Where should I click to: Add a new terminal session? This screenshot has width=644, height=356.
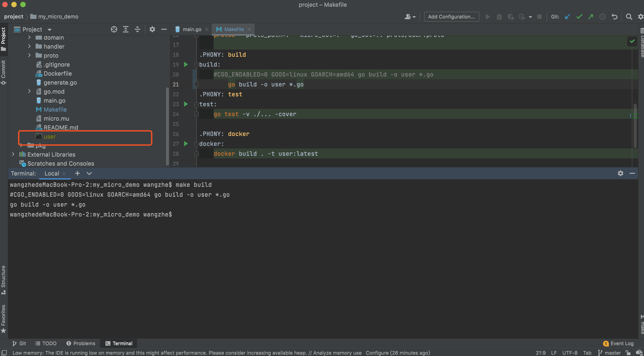pyautogui.click(x=78, y=173)
